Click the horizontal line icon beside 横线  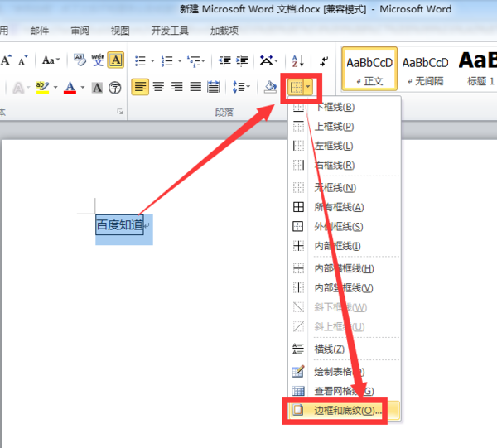pos(298,349)
